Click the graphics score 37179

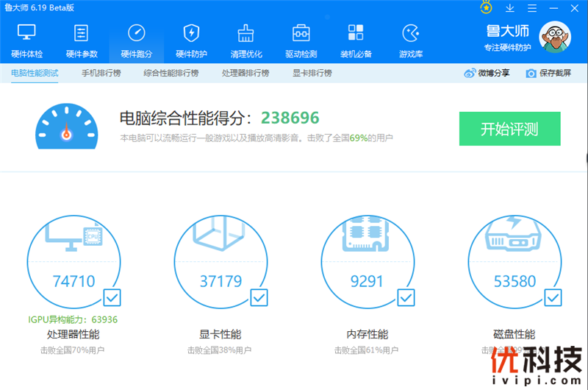(221, 281)
